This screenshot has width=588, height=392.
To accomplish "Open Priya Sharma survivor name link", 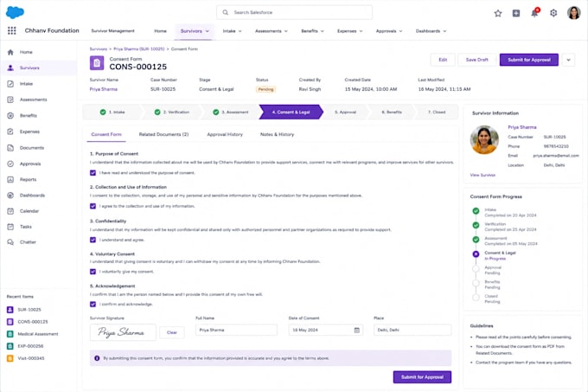I will [x=104, y=89].
